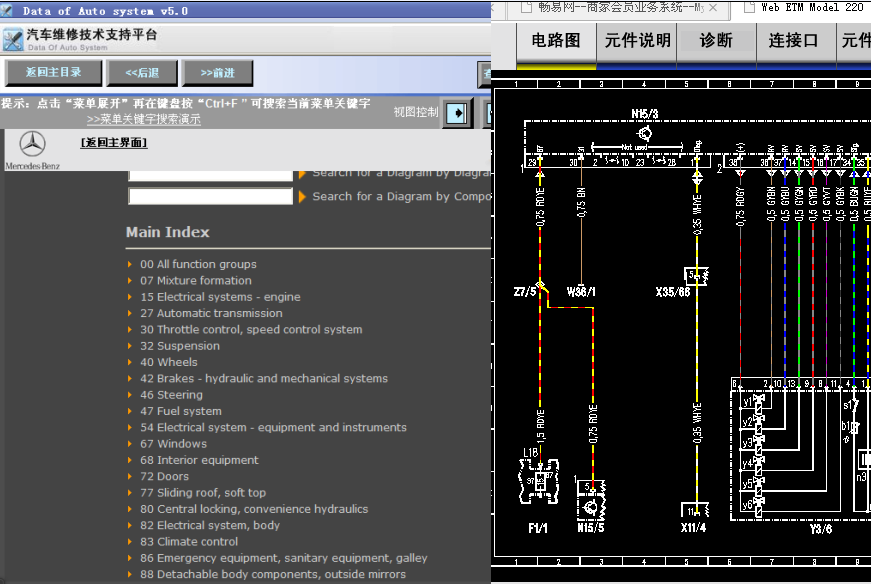Screen dimensions: 871x584
Task: Expand 15 Electrical systems - engine
Action: [220, 297]
